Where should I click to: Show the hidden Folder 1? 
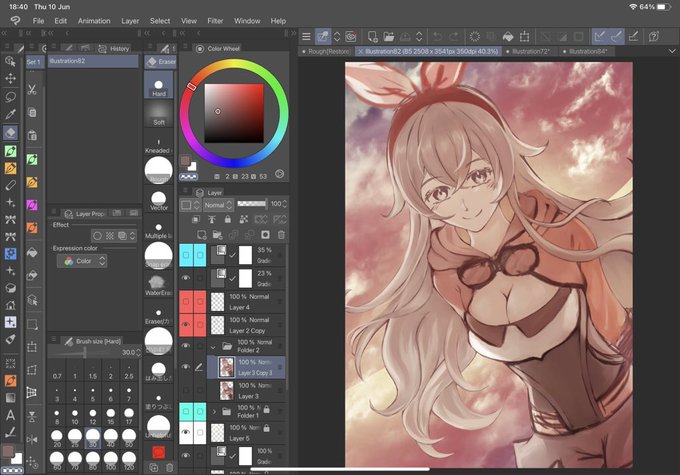(x=186, y=411)
